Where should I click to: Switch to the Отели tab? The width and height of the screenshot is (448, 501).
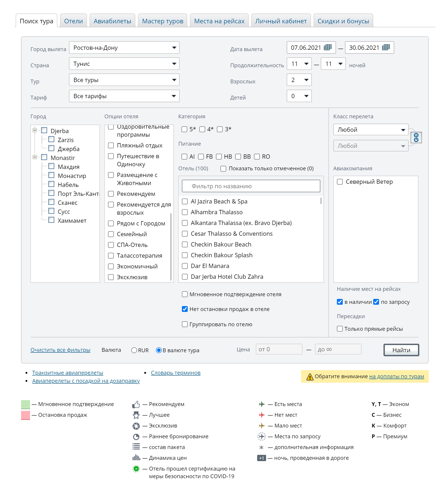73,21
